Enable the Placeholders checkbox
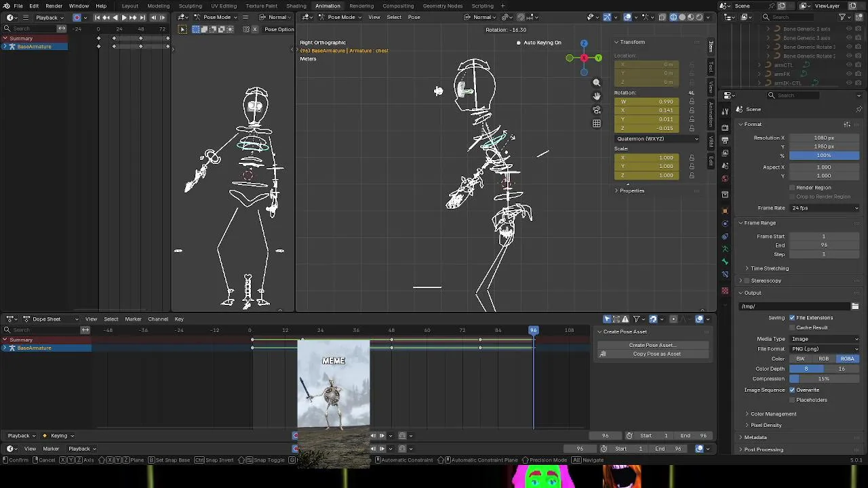Screen dimensions: 868x488 point(792,400)
